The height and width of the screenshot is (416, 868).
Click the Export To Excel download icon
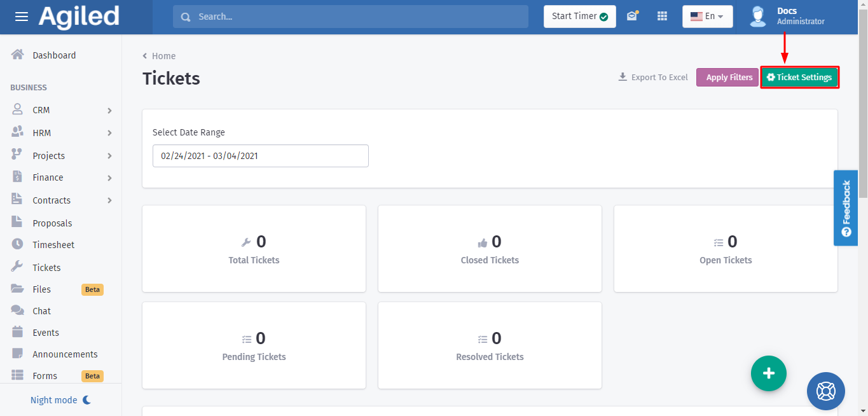point(623,77)
